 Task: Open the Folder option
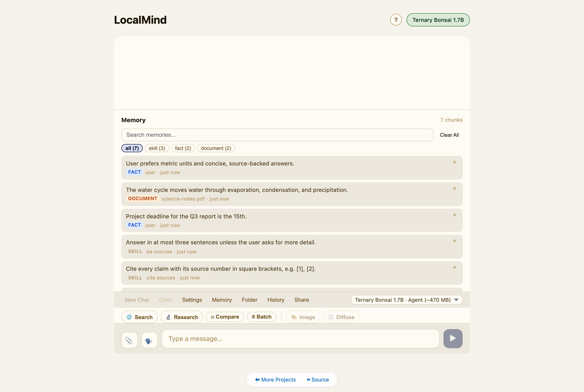point(250,300)
